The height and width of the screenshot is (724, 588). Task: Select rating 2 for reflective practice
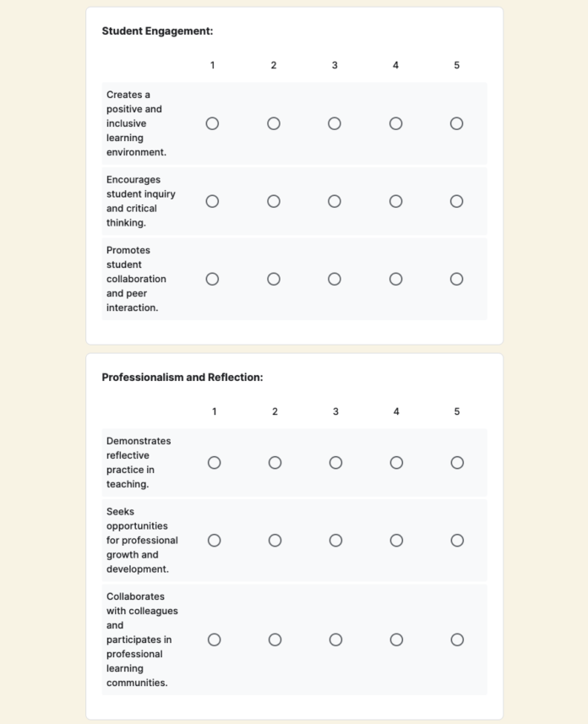[x=275, y=462]
